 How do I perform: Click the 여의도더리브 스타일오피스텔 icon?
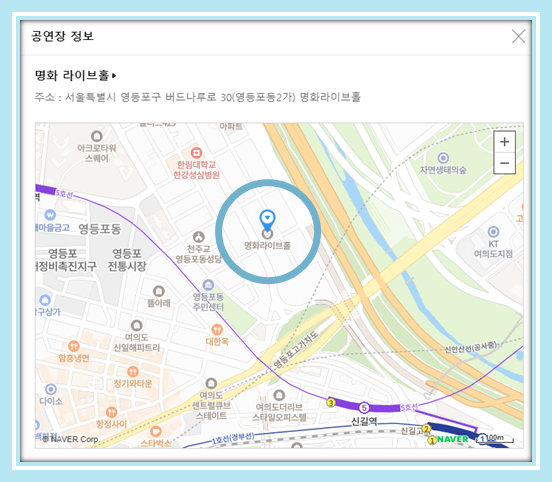coord(279,395)
